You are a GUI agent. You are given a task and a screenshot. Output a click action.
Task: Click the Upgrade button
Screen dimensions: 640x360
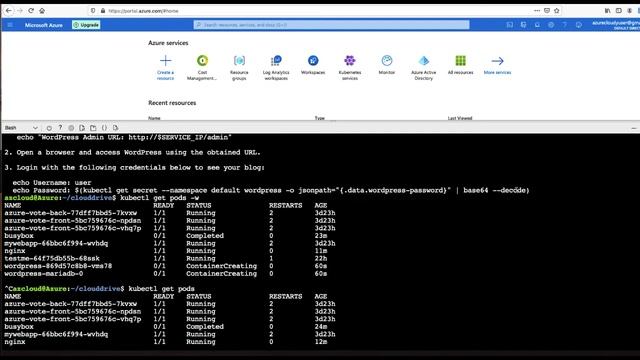[x=86, y=25]
